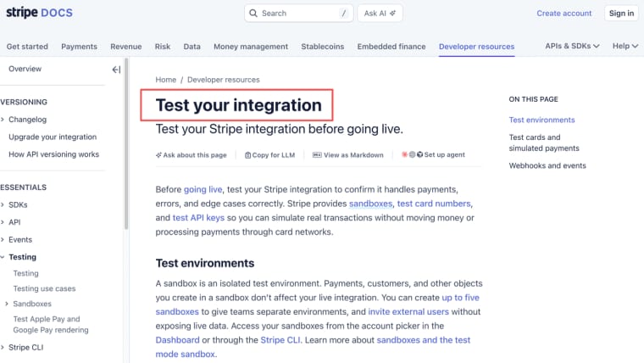The height and width of the screenshot is (363, 644).
Task: Follow the going live link
Action: click(203, 189)
